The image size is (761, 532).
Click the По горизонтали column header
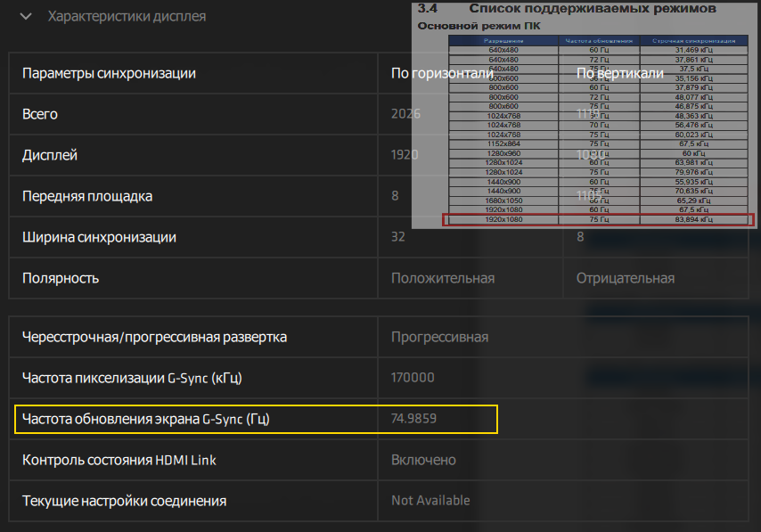pyautogui.click(x=442, y=73)
